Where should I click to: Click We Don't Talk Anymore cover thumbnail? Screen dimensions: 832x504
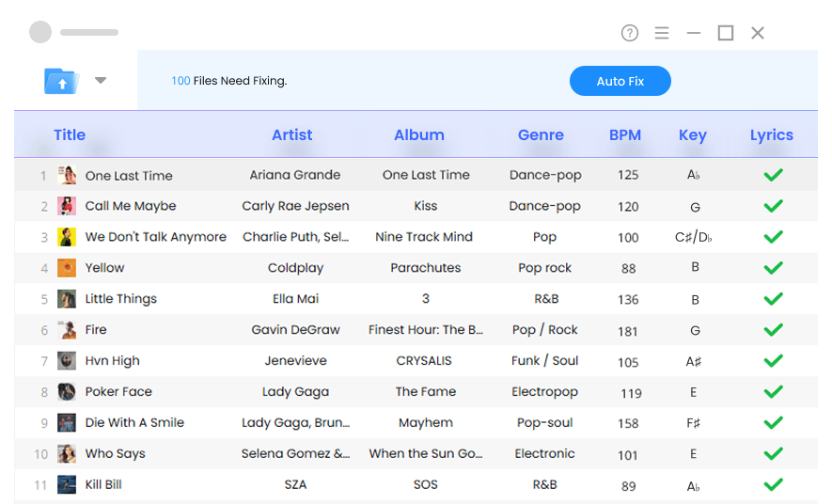point(67,237)
